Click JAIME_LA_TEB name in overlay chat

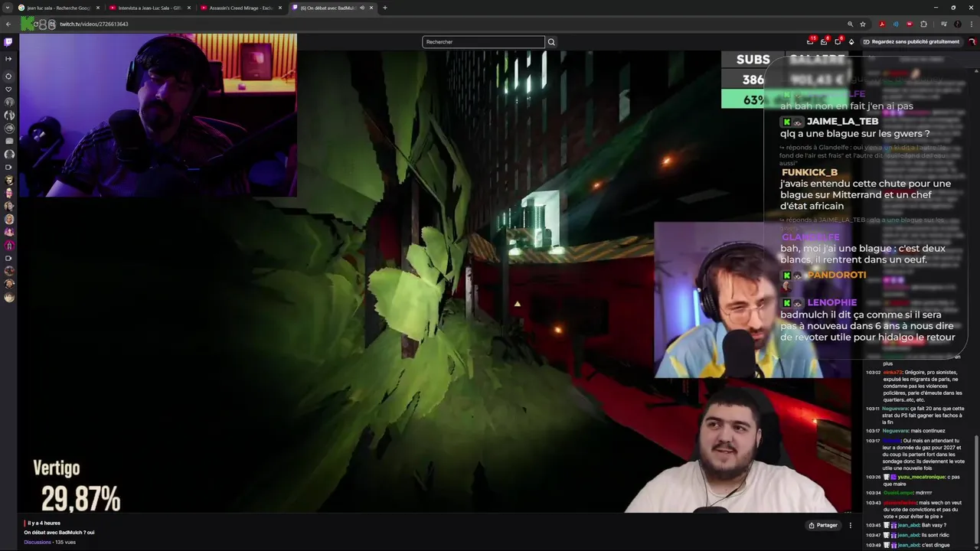(x=842, y=122)
